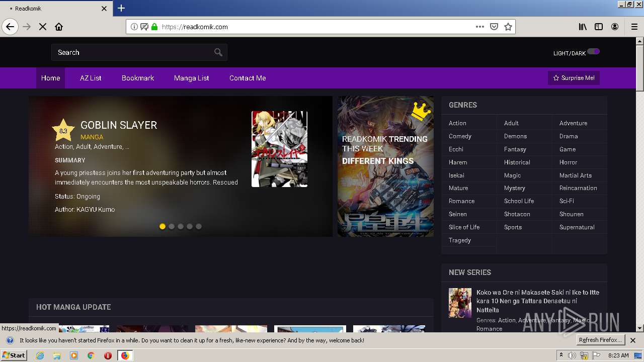Open GOBLIN SLAYER title link
Image resolution: width=644 pixels, height=362 pixels.
point(119,125)
